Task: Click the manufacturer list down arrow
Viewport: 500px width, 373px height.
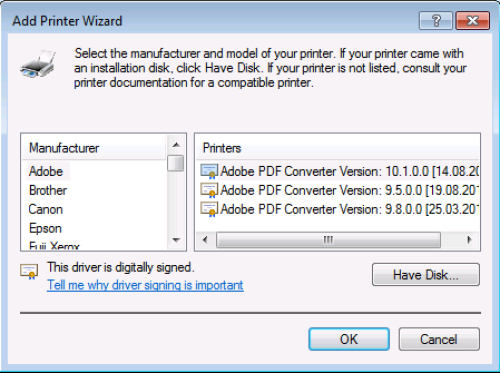Action: [x=176, y=240]
